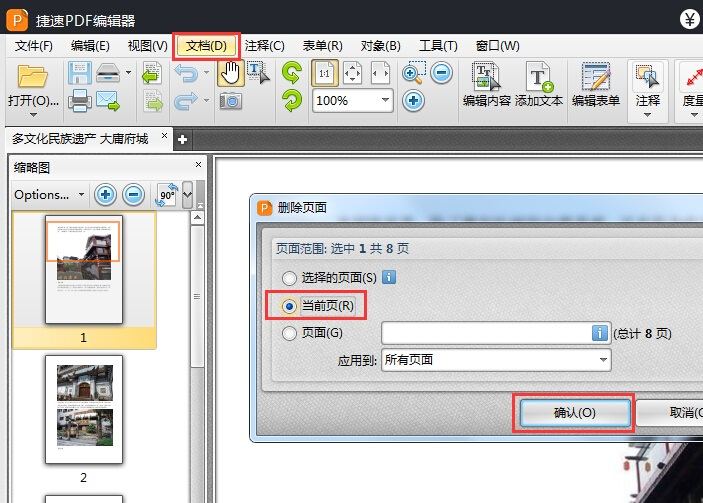Close the 缩略图 panel
The image size is (703, 503).
(198, 165)
